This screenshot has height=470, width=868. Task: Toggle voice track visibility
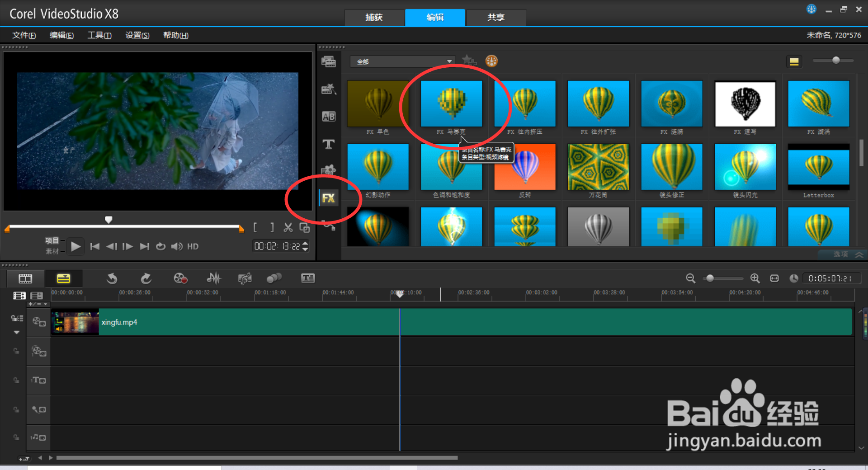tap(39, 409)
